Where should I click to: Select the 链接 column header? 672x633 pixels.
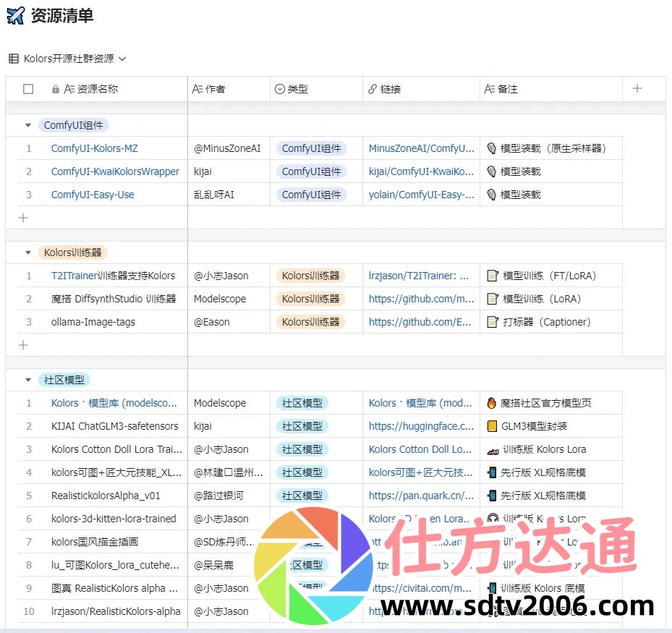coord(421,89)
